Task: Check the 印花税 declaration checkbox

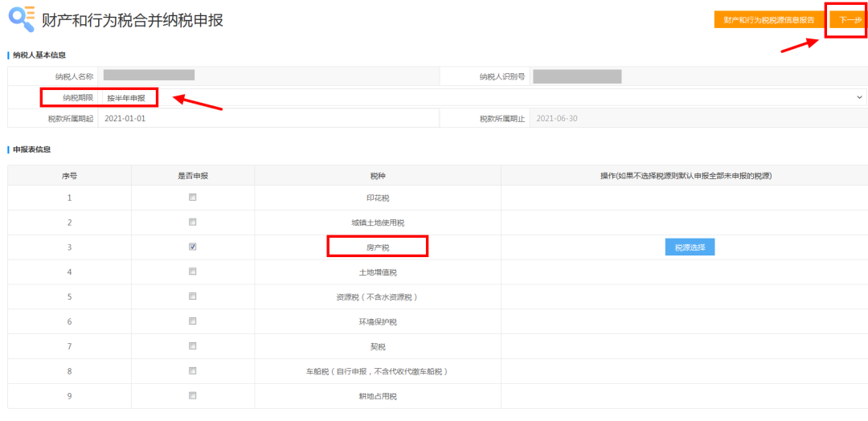Action: pos(193,197)
